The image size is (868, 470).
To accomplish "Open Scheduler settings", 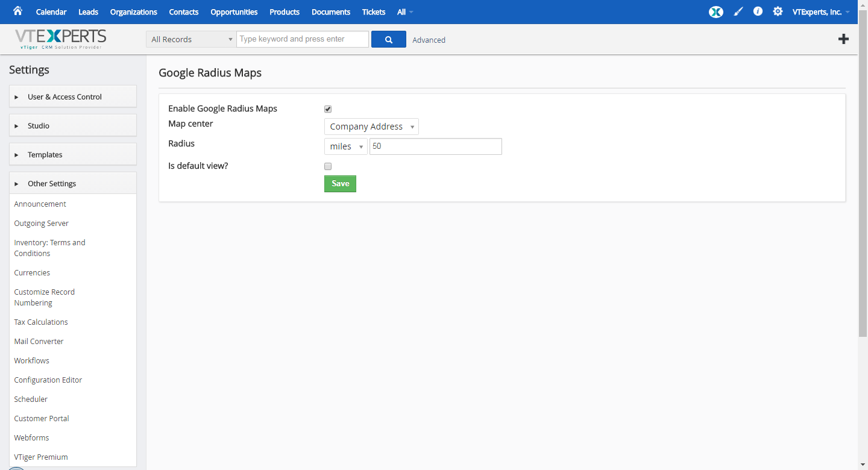I will coord(31,399).
